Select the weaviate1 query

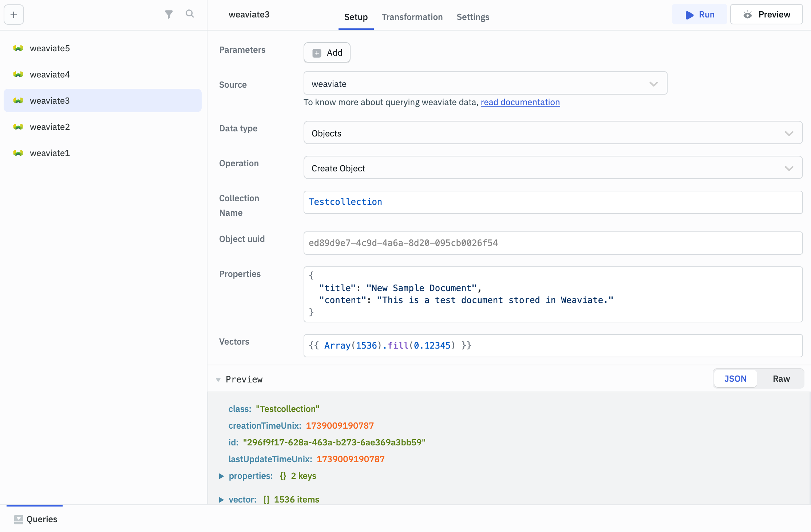[50, 153]
